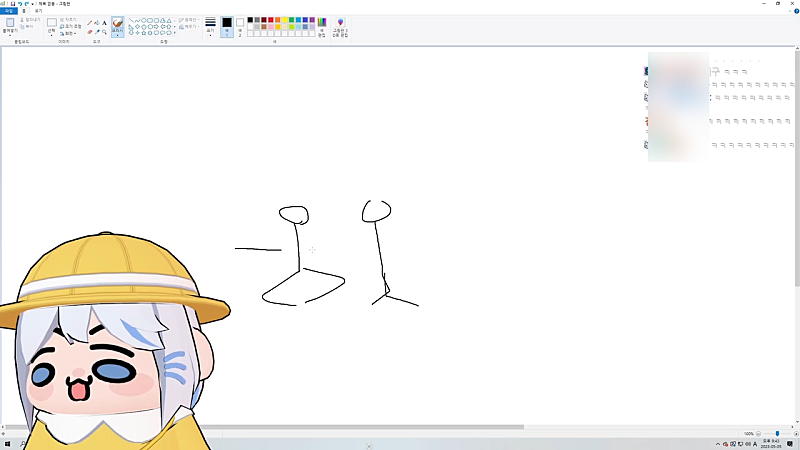Open the blue File (파일) menu
This screenshot has height=450, width=800.
9,11
